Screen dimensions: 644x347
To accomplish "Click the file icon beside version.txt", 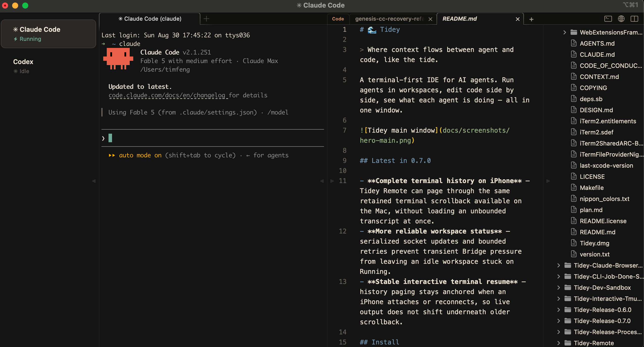I will pyautogui.click(x=574, y=254).
